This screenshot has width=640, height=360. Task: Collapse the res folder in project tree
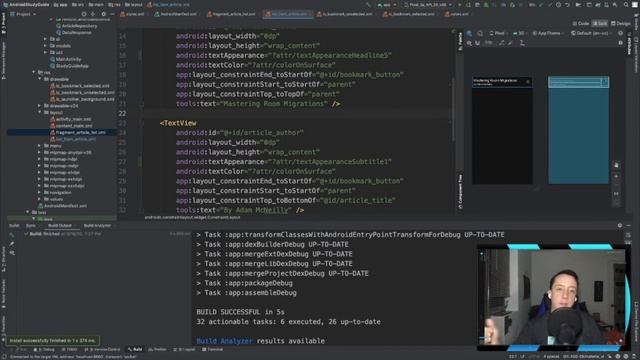34,72
